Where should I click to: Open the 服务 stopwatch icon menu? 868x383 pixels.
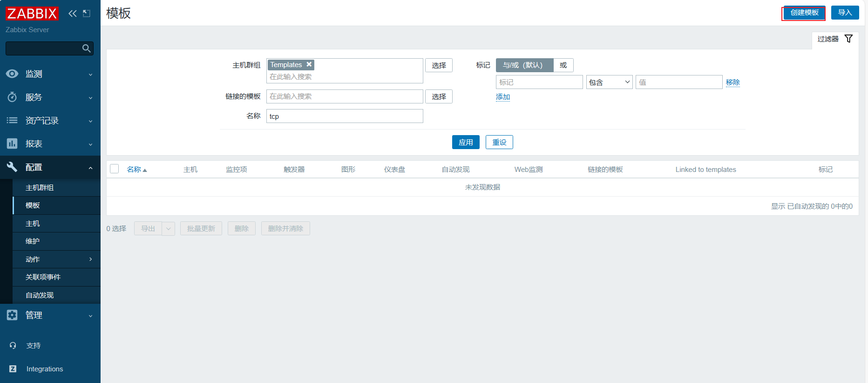pyautogui.click(x=12, y=97)
